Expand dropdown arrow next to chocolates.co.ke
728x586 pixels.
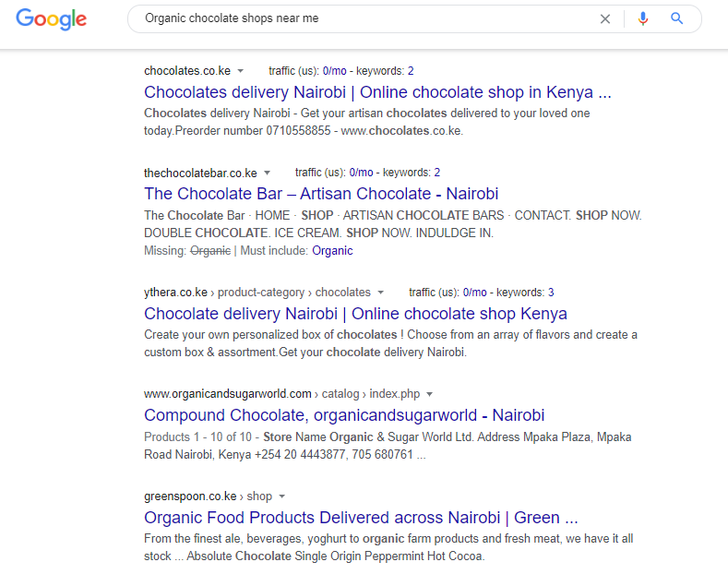coord(241,71)
